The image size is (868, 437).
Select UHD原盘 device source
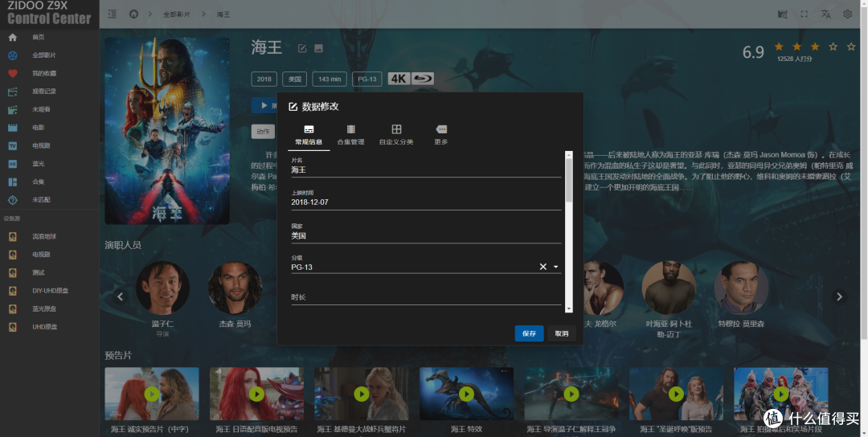(x=50, y=327)
